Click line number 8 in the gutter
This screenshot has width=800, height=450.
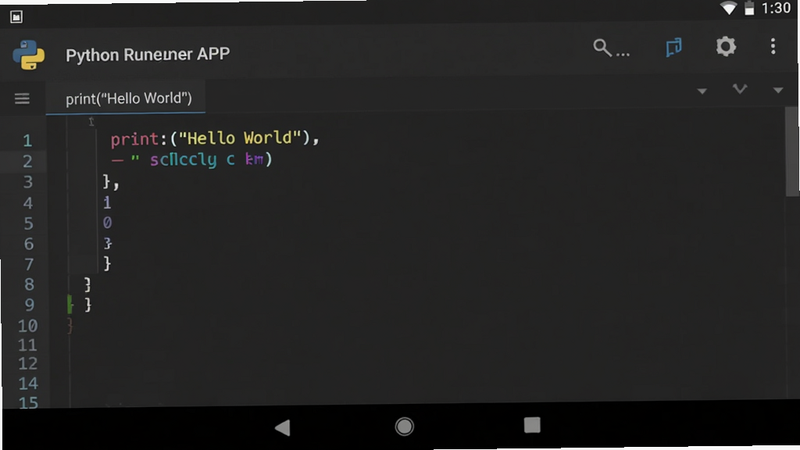click(29, 284)
